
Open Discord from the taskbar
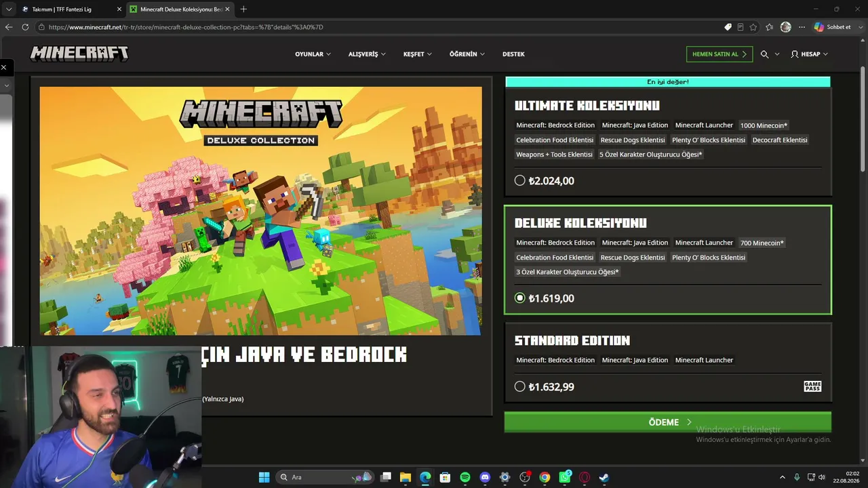485,477
